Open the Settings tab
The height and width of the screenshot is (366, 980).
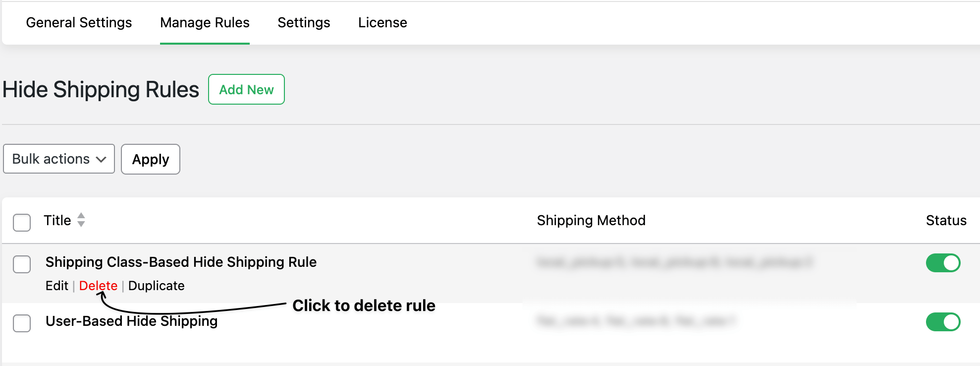pyautogui.click(x=304, y=22)
